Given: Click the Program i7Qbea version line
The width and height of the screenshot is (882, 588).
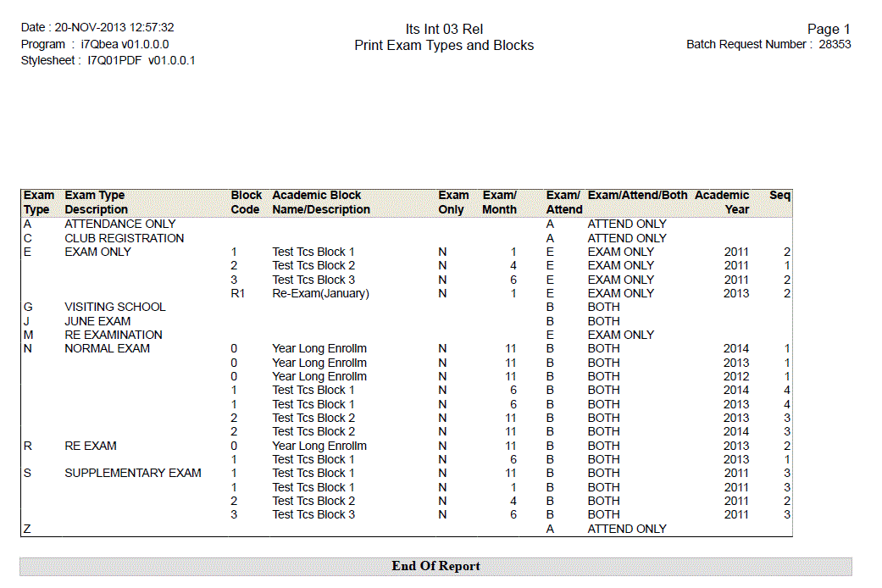Looking at the screenshot, I should (95, 44).
